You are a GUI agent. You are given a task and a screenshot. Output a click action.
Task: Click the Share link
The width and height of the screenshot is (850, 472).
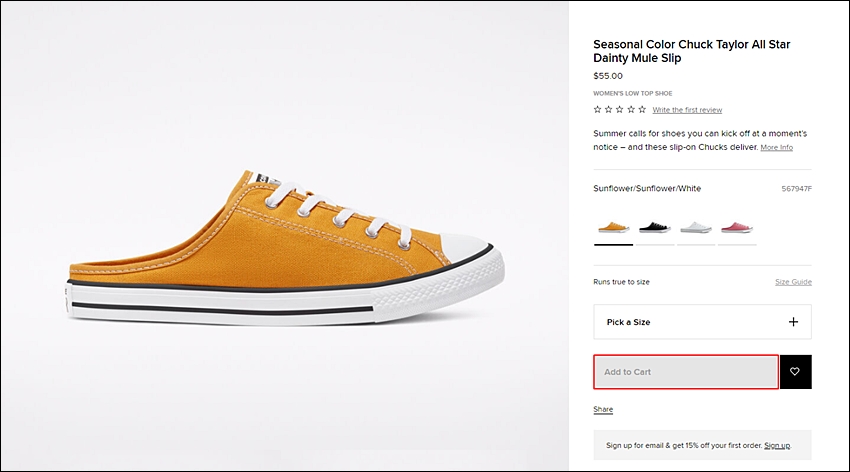(603, 409)
